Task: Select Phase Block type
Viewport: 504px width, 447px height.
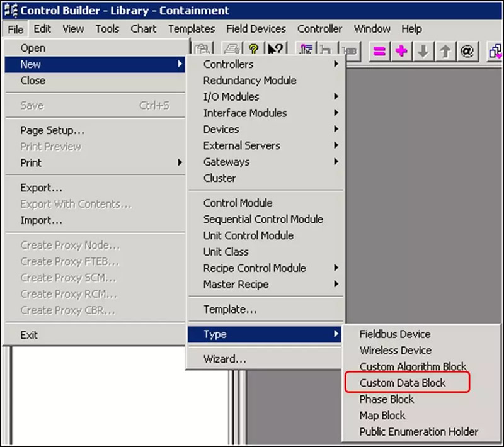Action: [x=421, y=399]
